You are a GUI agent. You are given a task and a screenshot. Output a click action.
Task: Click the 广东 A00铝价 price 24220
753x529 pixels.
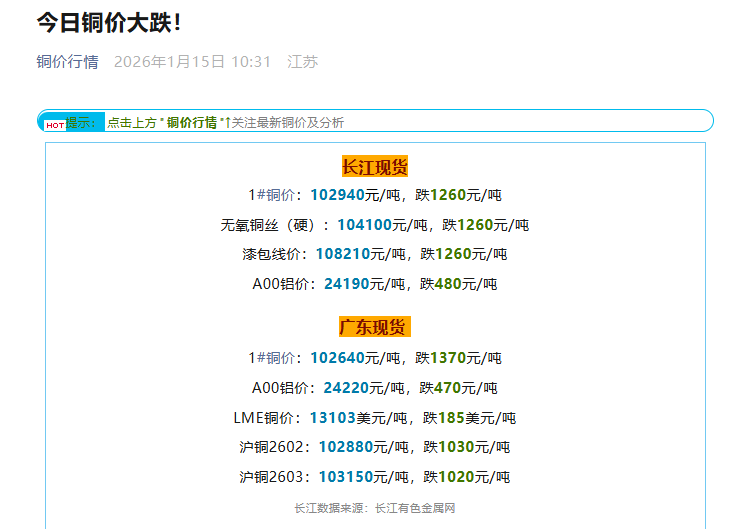(346, 388)
